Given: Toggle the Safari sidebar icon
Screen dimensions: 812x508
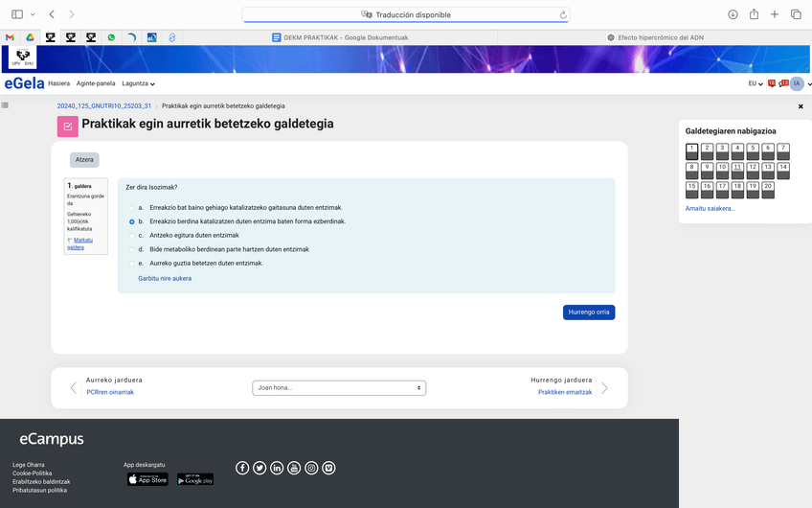Looking at the screenshot, I should pos(17,14).
